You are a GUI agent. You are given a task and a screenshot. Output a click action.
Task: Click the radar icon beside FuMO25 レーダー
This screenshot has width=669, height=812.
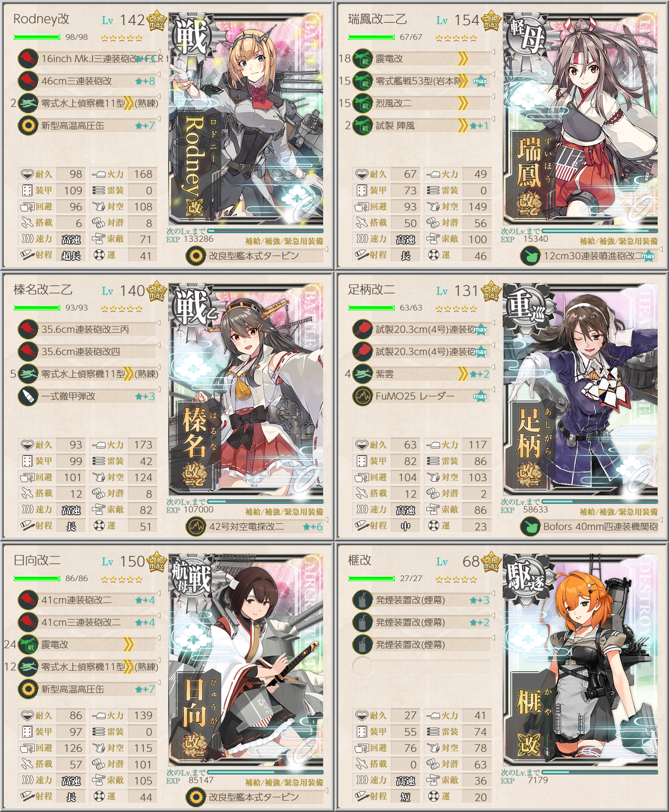362,396
